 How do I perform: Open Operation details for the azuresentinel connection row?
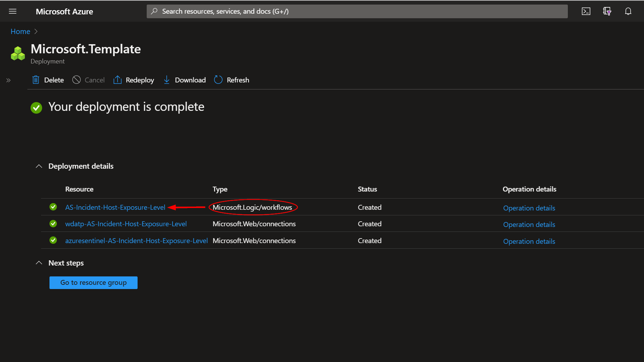point(529,241)
